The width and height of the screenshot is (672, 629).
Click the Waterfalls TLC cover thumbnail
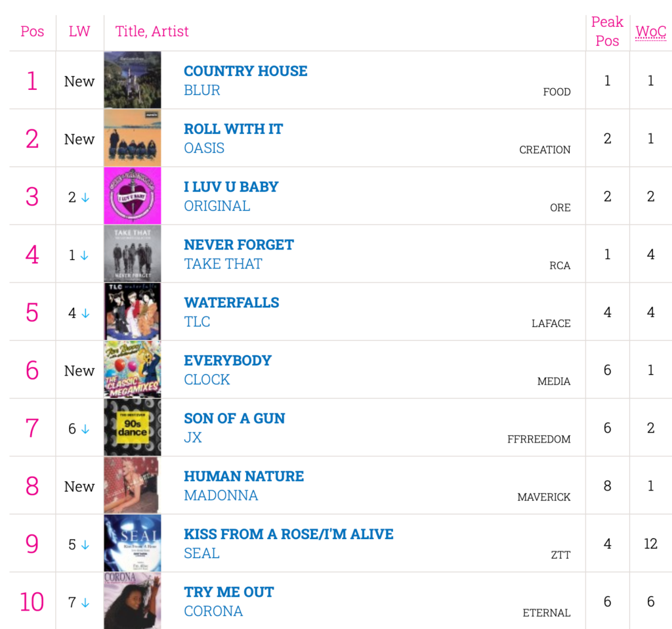132,312
